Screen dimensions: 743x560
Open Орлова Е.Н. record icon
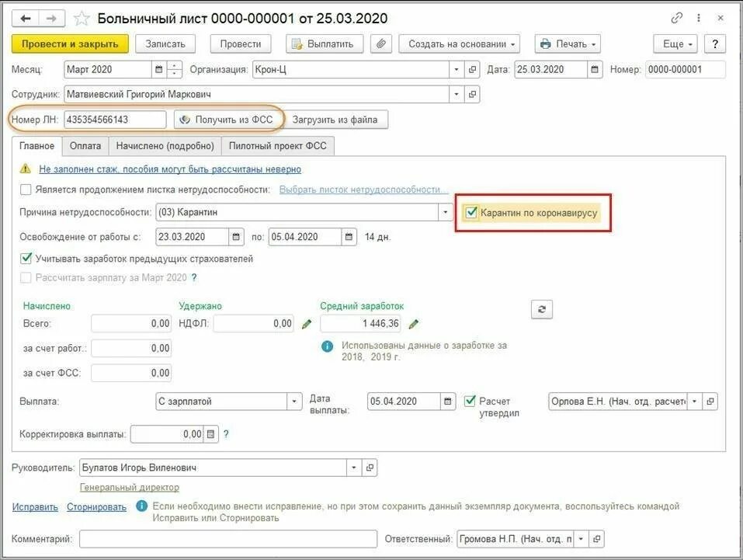coord(710,402)
